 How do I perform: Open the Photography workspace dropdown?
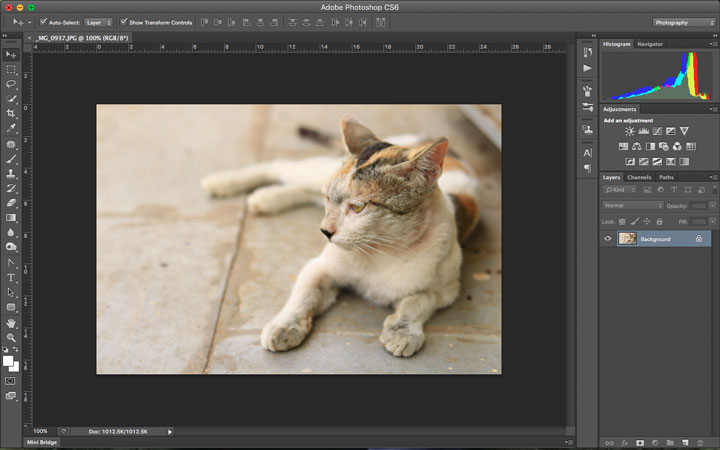coord(684,21)
